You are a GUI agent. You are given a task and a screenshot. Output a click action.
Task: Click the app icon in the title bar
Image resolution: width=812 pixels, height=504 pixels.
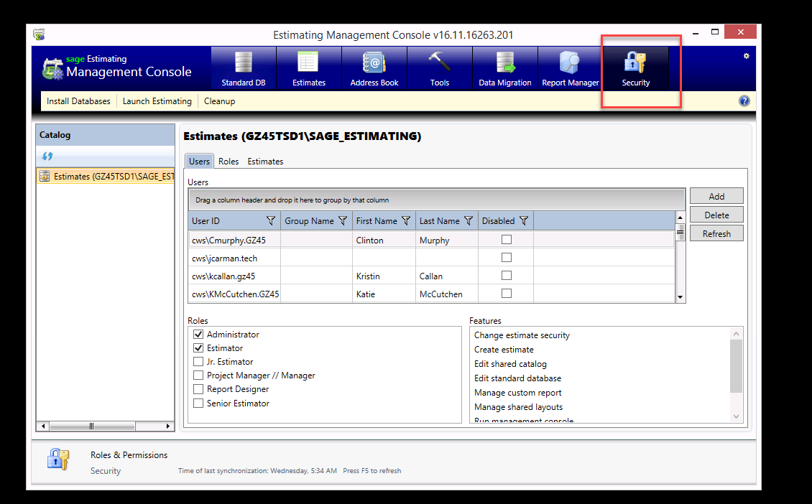point(39,34)
